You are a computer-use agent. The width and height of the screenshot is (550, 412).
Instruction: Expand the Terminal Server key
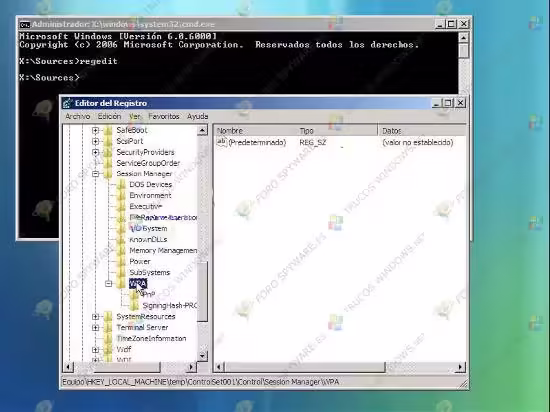[95, 327]
